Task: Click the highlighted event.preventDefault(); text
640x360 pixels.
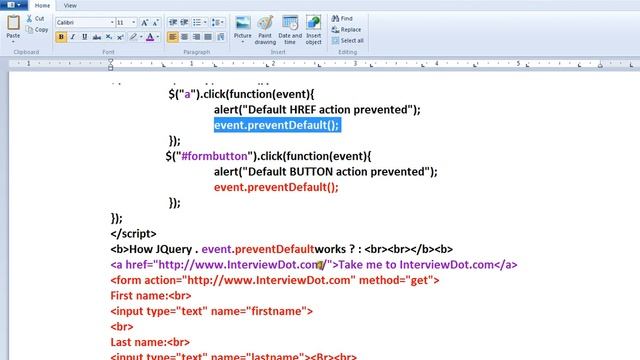Action: point(277,125)
